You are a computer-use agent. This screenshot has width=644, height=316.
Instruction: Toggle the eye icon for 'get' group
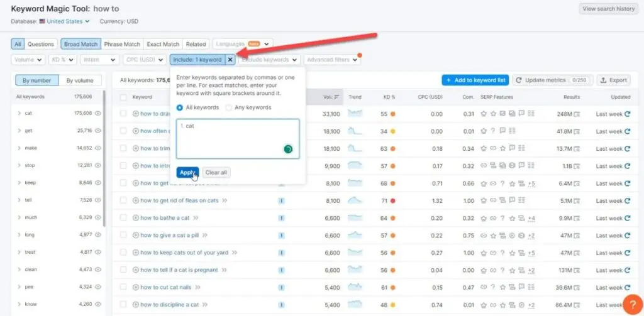pos(97,131)
